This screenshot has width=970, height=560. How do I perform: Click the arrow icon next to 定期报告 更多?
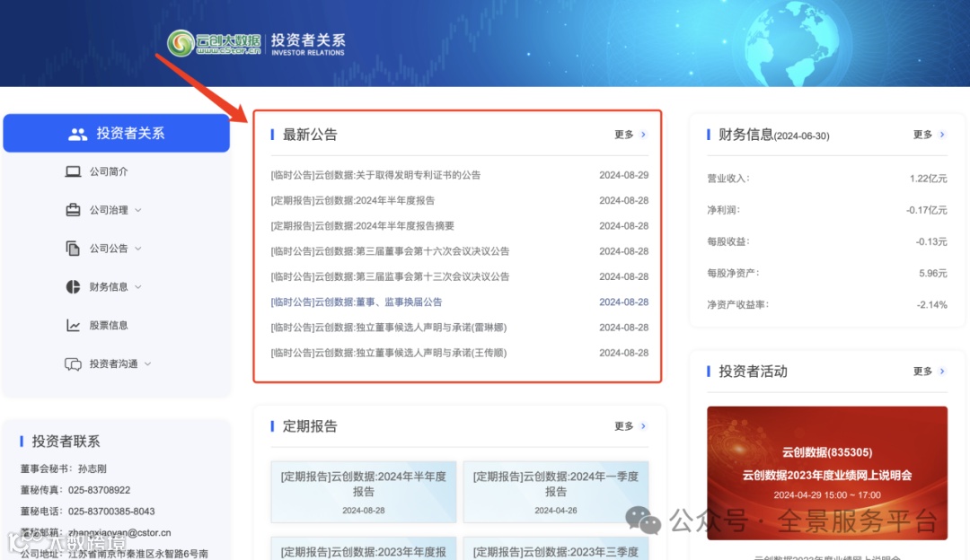point(643,426)
